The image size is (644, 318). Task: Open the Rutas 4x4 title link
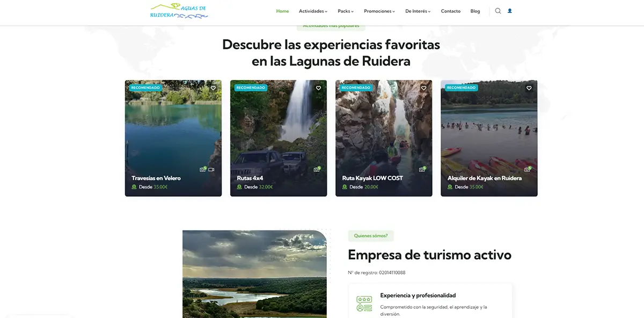coord(250,178)
